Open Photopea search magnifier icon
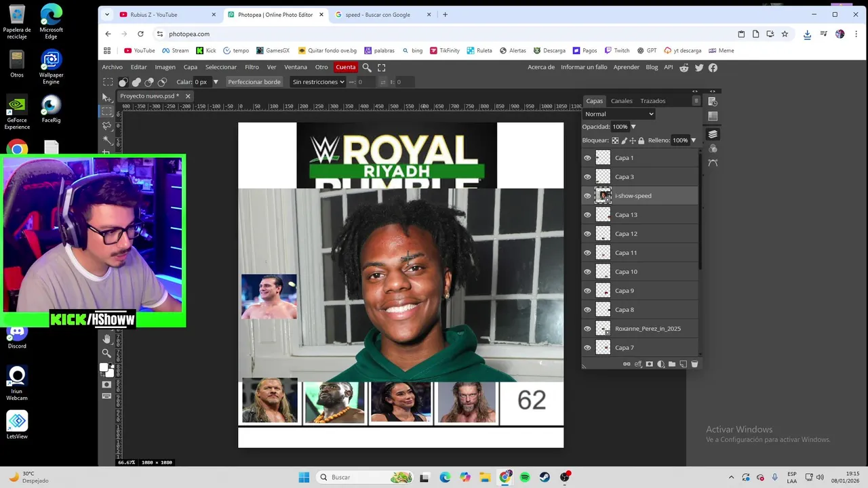This screenshot has width=868, height=488. 367,67
